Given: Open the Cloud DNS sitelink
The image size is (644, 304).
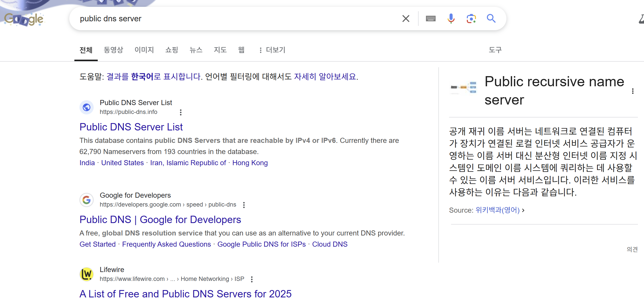Looking at the screenshot, I should 329,244.
